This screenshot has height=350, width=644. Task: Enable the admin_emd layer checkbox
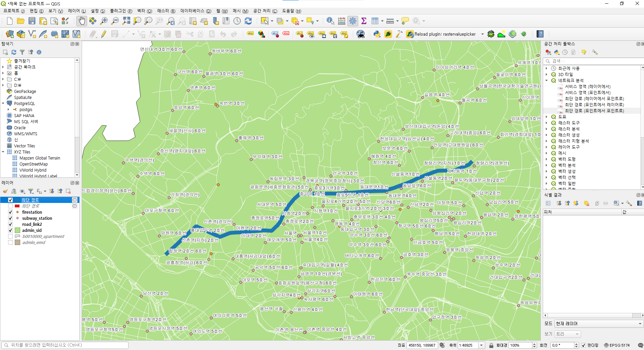(x=10, y=242)
